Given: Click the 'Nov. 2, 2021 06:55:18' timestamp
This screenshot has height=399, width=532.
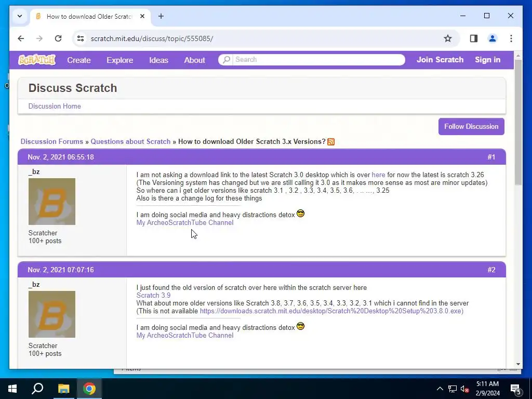Looking at the screenshot, I should coord(61,157).
